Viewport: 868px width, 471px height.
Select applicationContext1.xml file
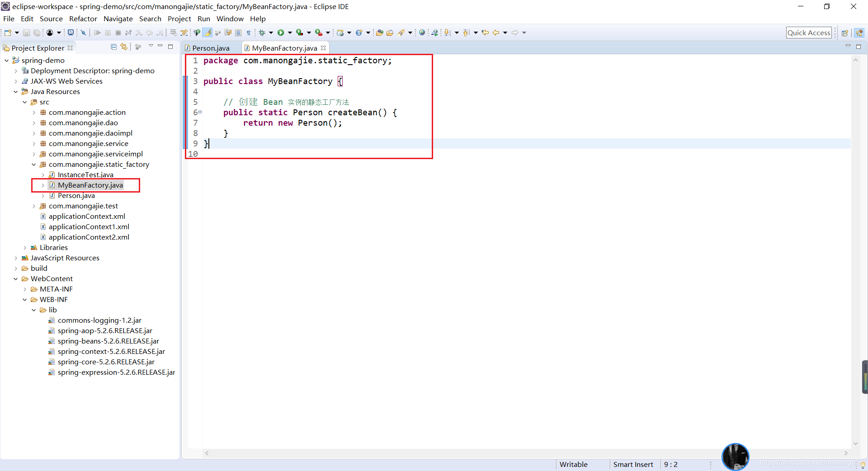(89, 227)
